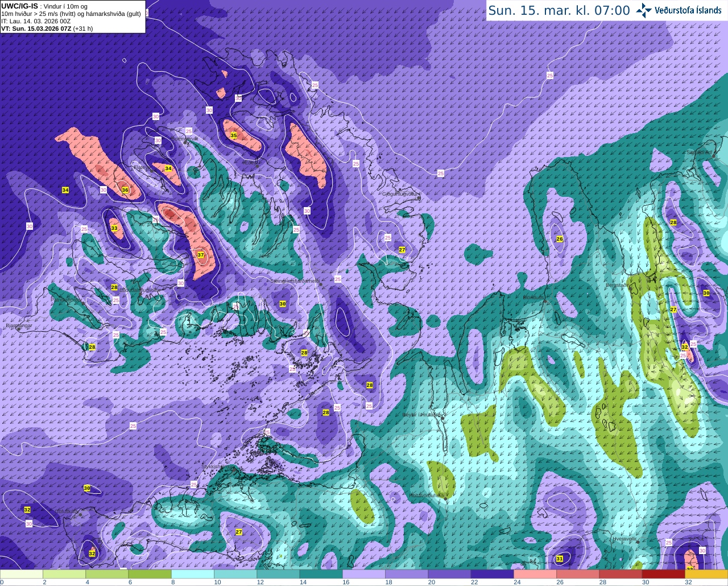Click the Bíldudalsflugvöllur station label

click(x=139, y=290)
